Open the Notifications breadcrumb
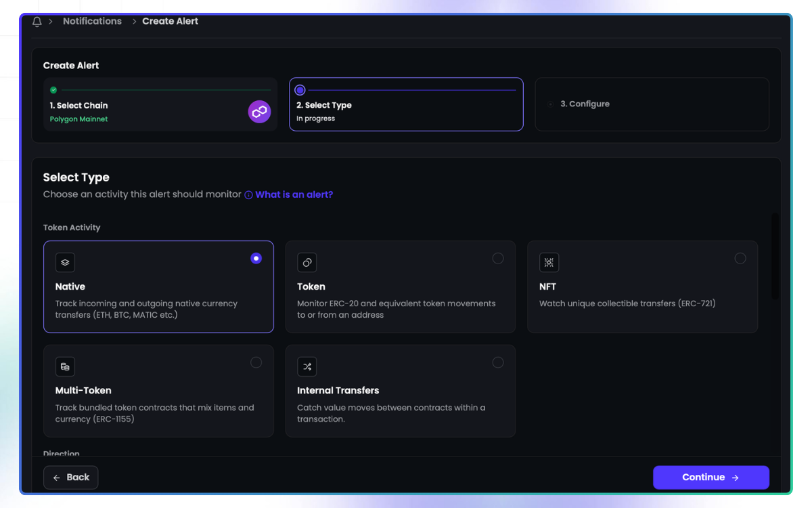 pos(92,21)
